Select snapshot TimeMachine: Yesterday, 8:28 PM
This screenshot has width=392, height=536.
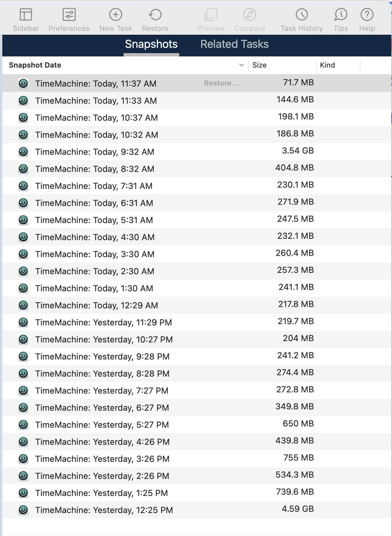pyautogui.click(x=197, y=373)
